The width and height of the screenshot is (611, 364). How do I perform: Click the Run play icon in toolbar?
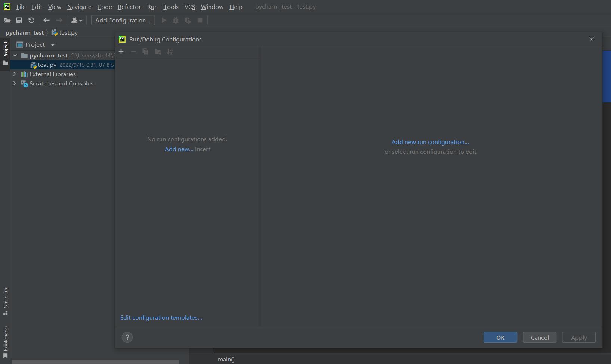point(164,20)
